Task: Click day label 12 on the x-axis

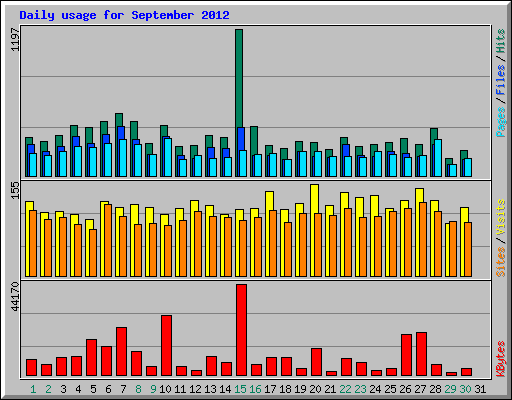Action: pos(195,389)
